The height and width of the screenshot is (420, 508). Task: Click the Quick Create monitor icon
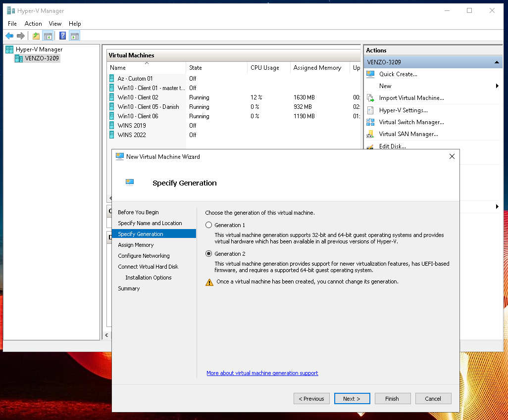[370, 74]
